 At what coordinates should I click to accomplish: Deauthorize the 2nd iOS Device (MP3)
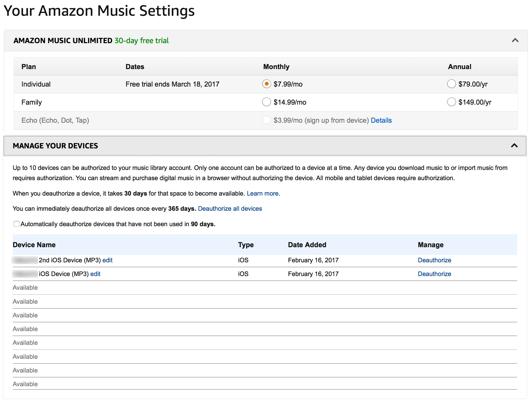coord(435,260)
